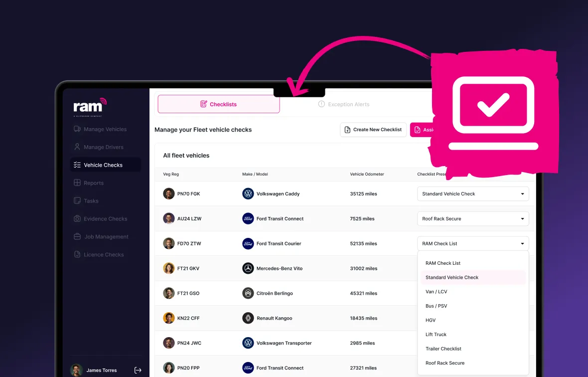The height and width of the screenshot is (377, 588).
Task: Open Manage Drivers in sidebar
Action: coord(99,147)
